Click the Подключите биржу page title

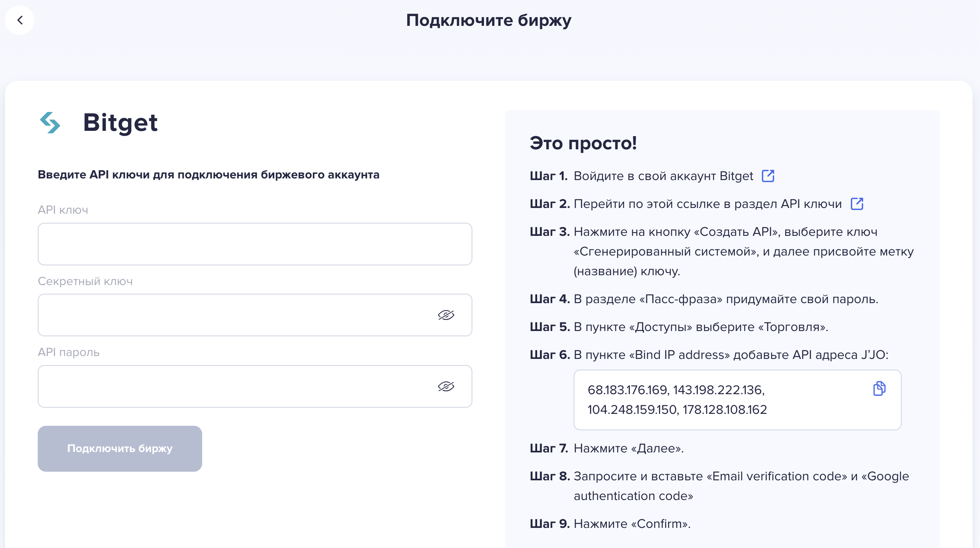point(489,20)
